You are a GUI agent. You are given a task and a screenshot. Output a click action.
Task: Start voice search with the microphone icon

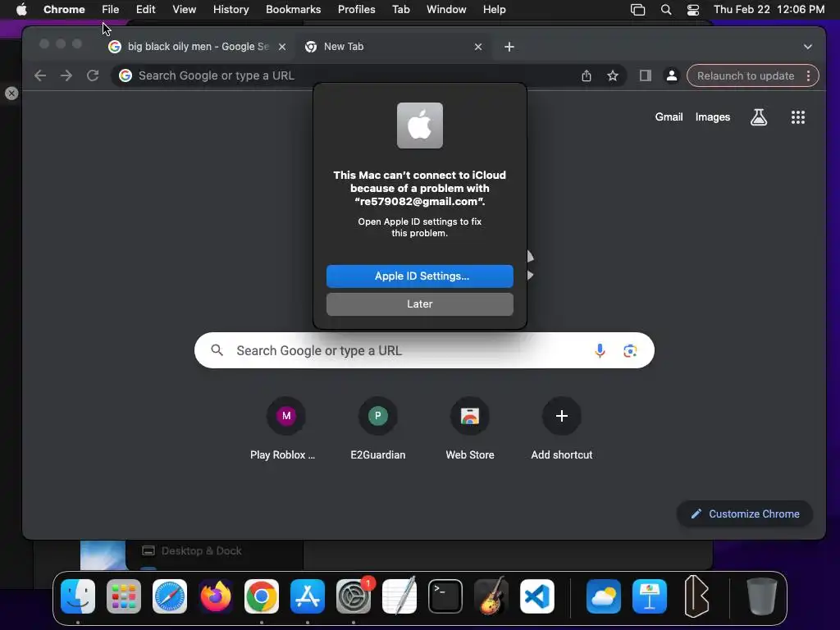point(600,350)
